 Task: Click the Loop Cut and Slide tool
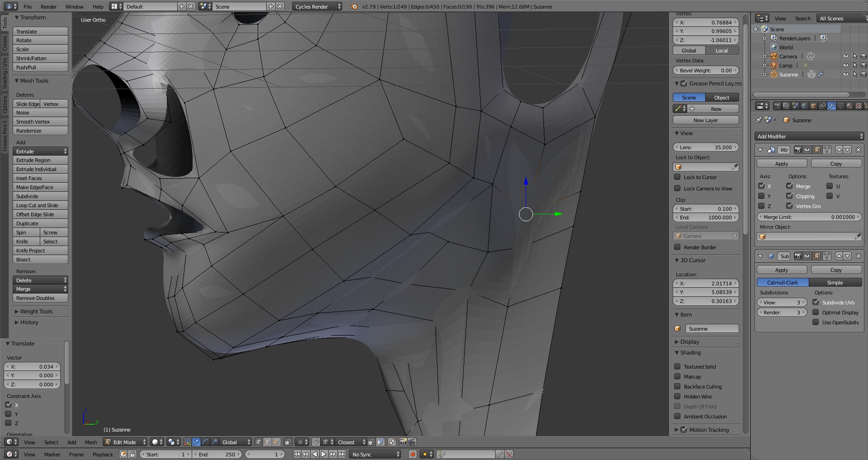40,205
